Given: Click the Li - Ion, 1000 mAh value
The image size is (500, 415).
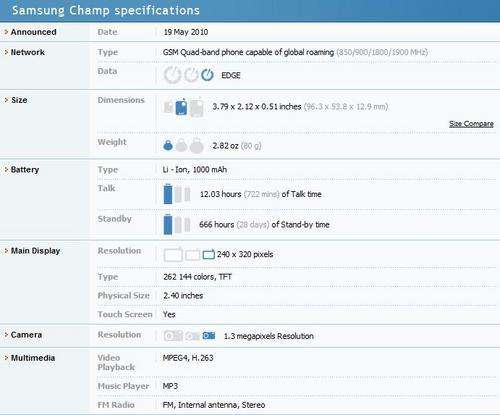Looking at the screenshot, I should (195, 170).
